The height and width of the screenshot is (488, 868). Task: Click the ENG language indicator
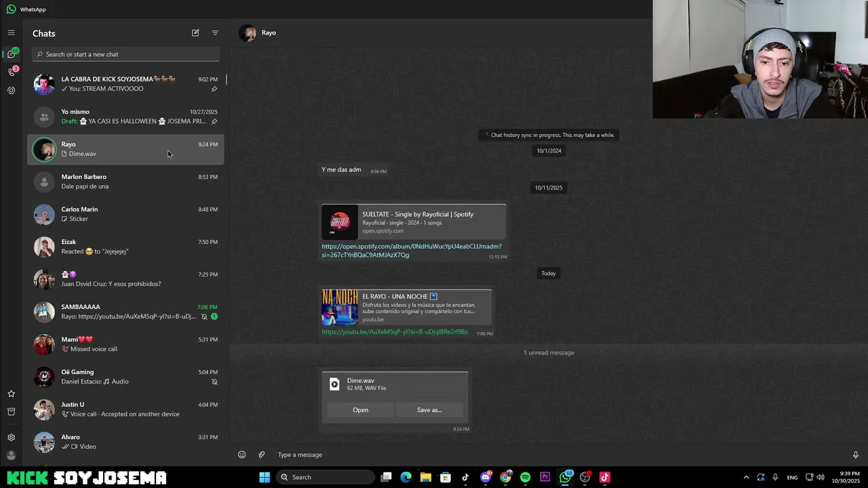coord(792,477)
